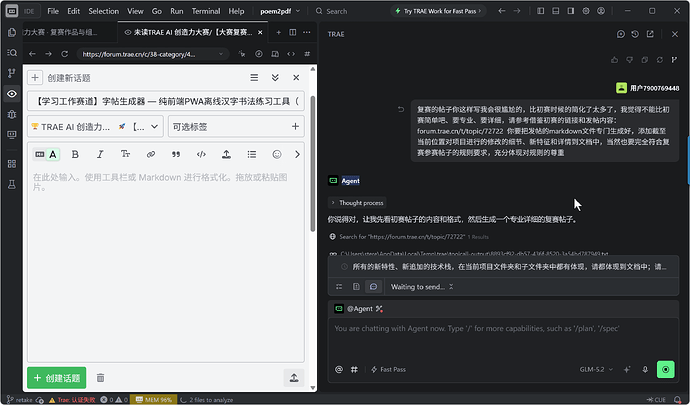This screenshot has height=405, width=690.
Task: Click the hamburger menu icon in the composer
Action: click(x=254, y=77)
